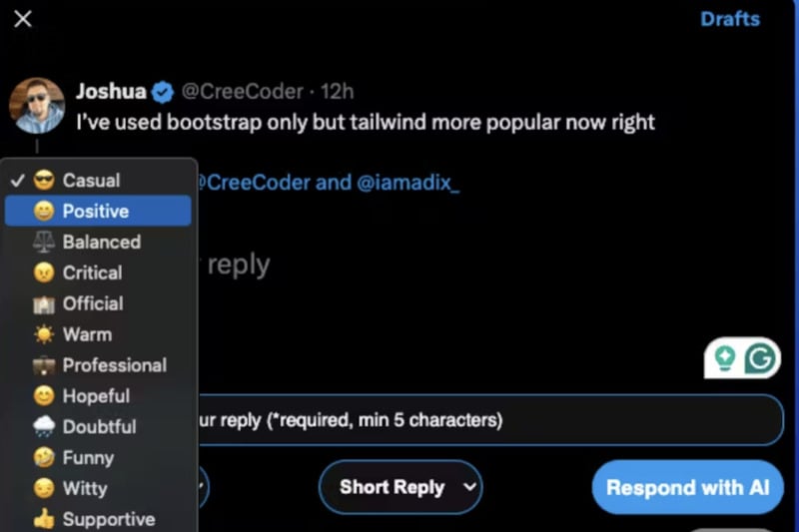Screen dimensions: 799x532
Task: Click the Grammarly G icon
Action: [x=760, y=358]
